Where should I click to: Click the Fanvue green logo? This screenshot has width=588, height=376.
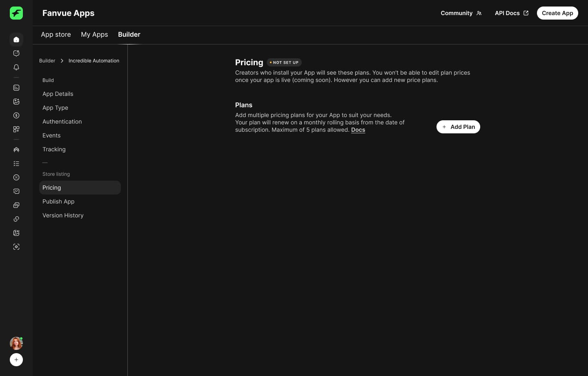click(x=16, y=13)
